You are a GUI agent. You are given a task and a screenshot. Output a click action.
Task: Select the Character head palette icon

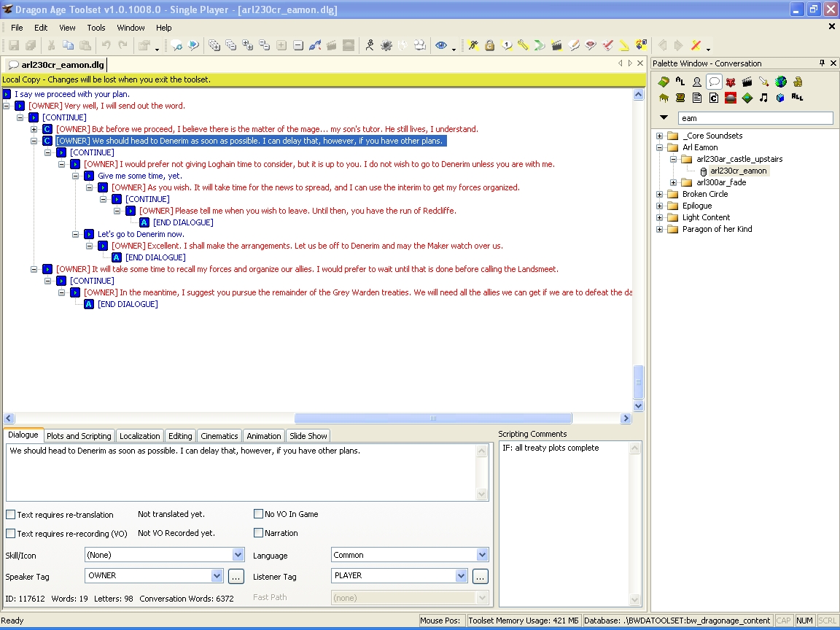(x=697, y=82)
